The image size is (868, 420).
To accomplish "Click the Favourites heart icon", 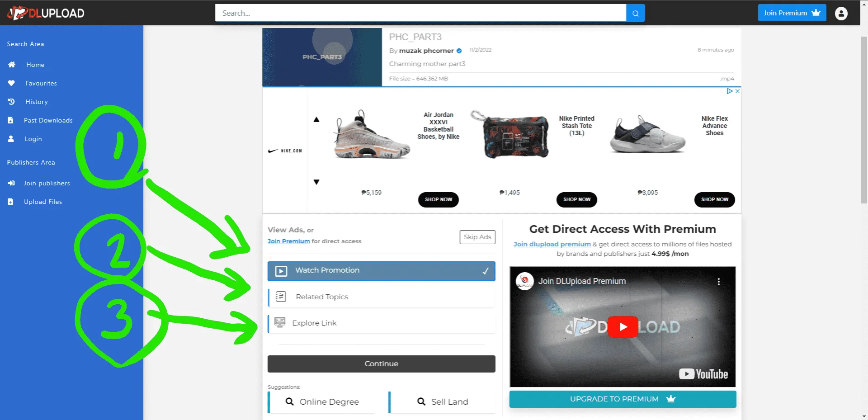I will point(11,83).
